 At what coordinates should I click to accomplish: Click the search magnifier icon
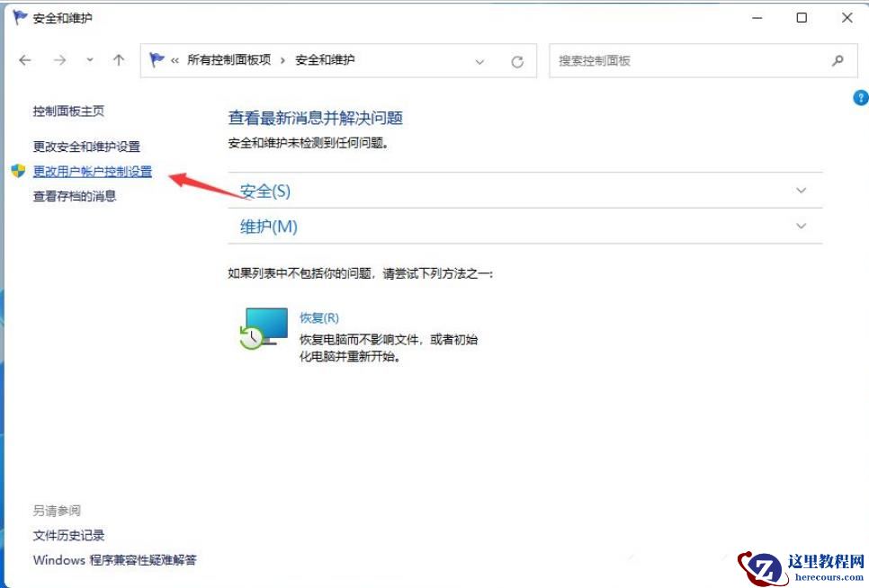tap(838, 60)
